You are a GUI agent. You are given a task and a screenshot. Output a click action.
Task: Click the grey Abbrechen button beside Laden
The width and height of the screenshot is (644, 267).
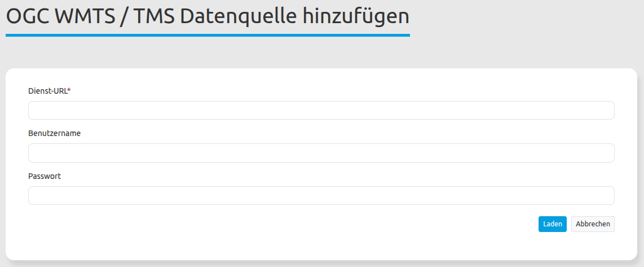click(x=593, y=224)
